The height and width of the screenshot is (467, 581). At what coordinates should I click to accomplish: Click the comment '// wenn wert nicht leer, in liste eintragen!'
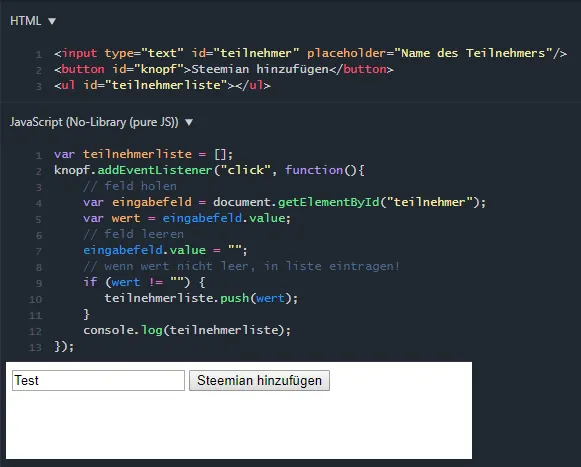click(241, 266)
